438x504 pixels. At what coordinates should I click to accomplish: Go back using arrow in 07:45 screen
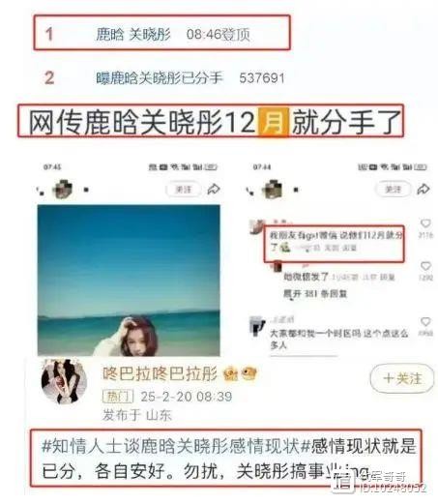[41, 191]
